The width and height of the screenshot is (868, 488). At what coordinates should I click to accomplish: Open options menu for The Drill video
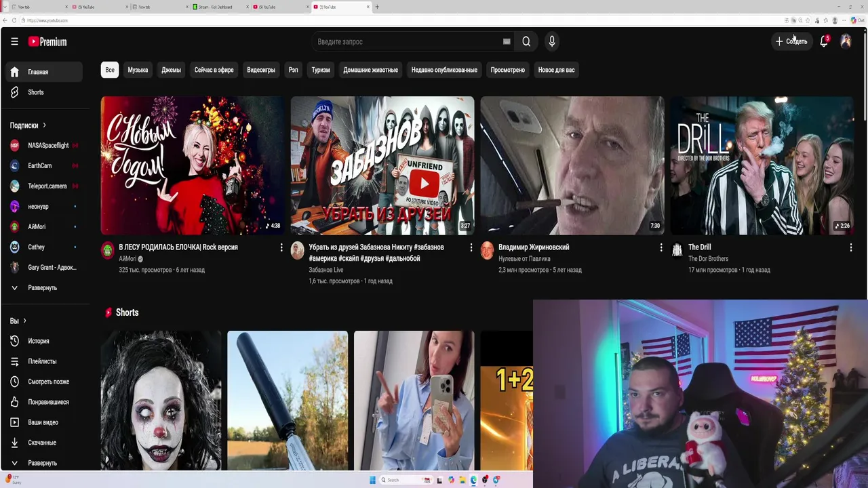[x=851, y=247]
